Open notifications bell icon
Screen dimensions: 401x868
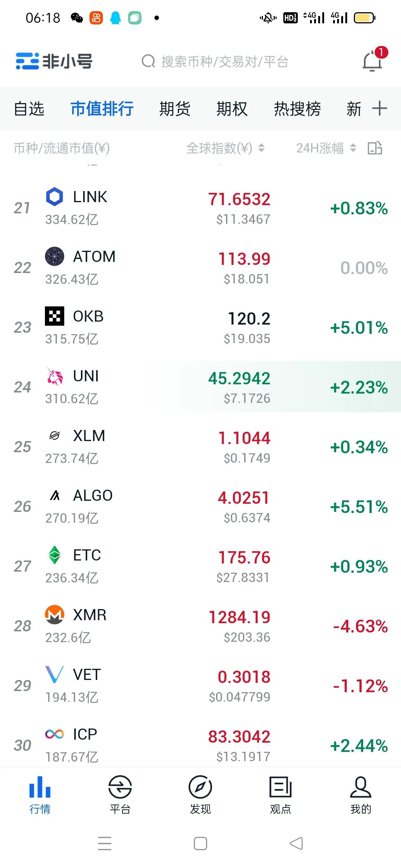coord(372,61)
